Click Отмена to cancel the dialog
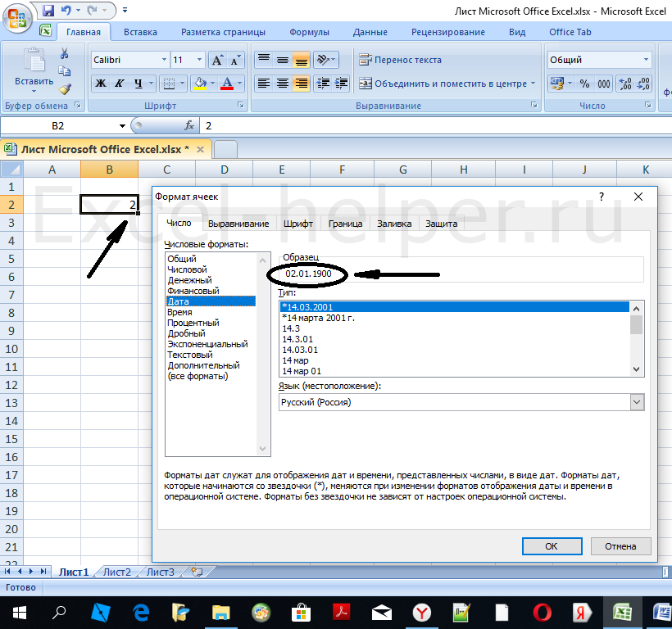Screen dimensions: 672x629 tap(620, 546)
